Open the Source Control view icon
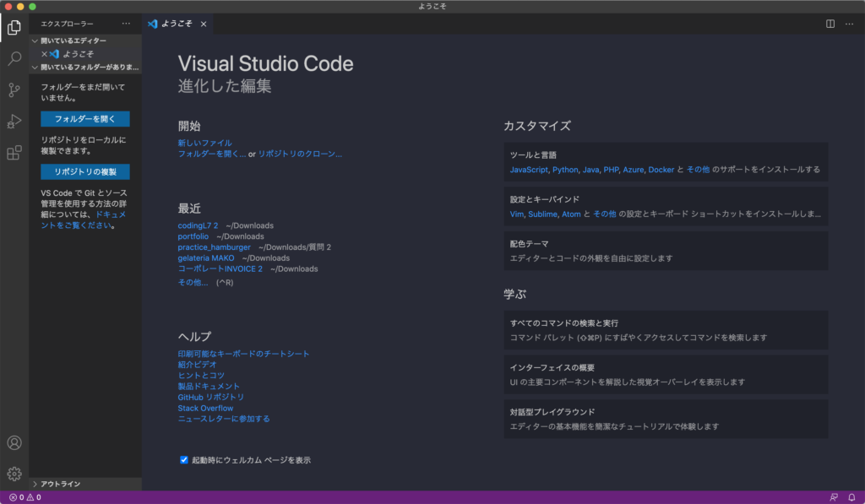865x504 pixels. click(14, 89)
